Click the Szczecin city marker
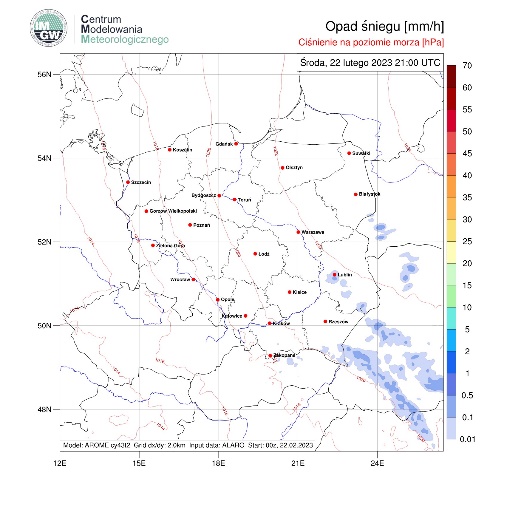The height and width of the screenshot is (507, 507). tap(128, 182)
